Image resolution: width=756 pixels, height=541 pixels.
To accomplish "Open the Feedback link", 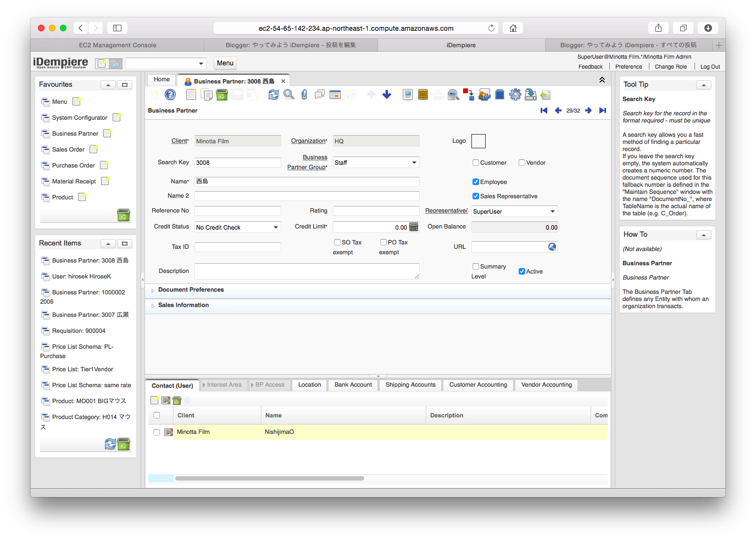I will click(591, 66).
